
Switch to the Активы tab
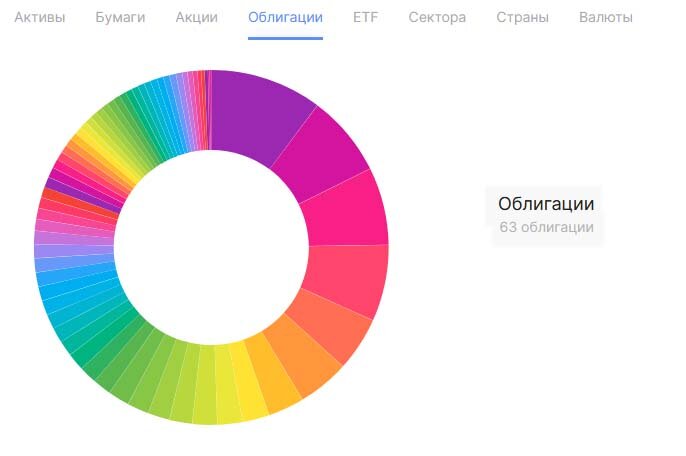40,18
